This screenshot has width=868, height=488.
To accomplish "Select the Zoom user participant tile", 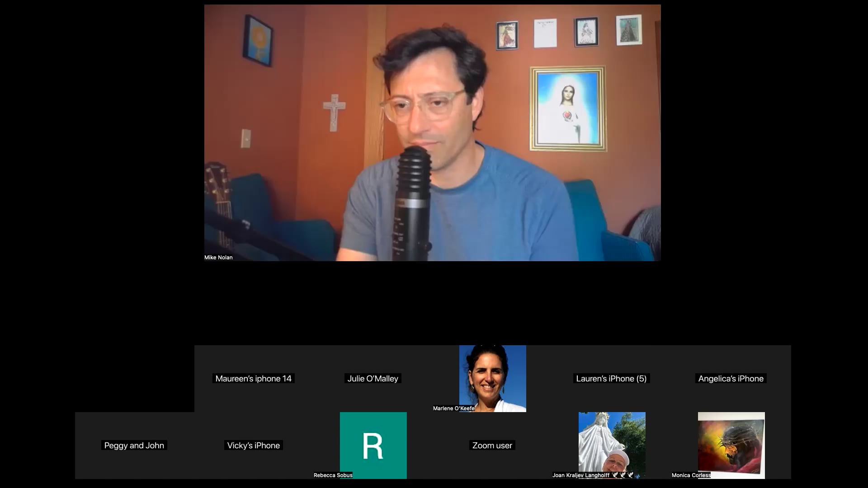I will pyautogui.click(x=492, y=446).
